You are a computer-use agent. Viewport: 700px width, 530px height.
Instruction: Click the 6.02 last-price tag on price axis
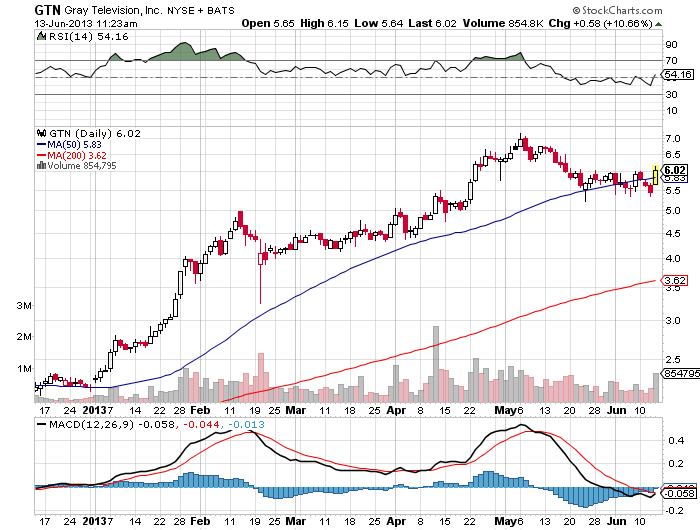[675, 170]
